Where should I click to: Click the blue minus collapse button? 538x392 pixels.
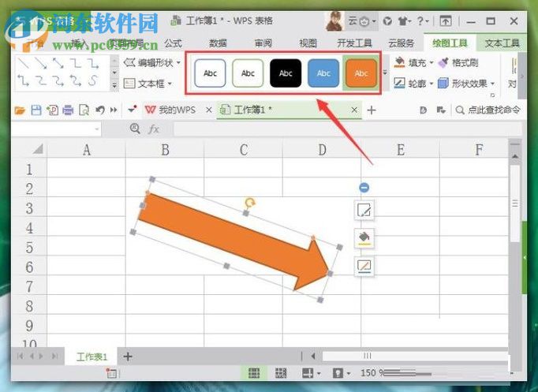364,188
